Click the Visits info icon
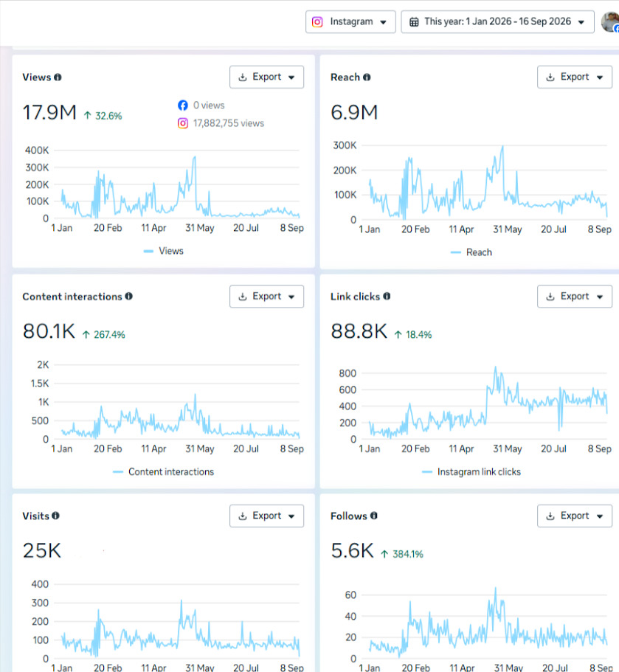The width and height of the screenshot is (619, 672). (x=55, y=516)
